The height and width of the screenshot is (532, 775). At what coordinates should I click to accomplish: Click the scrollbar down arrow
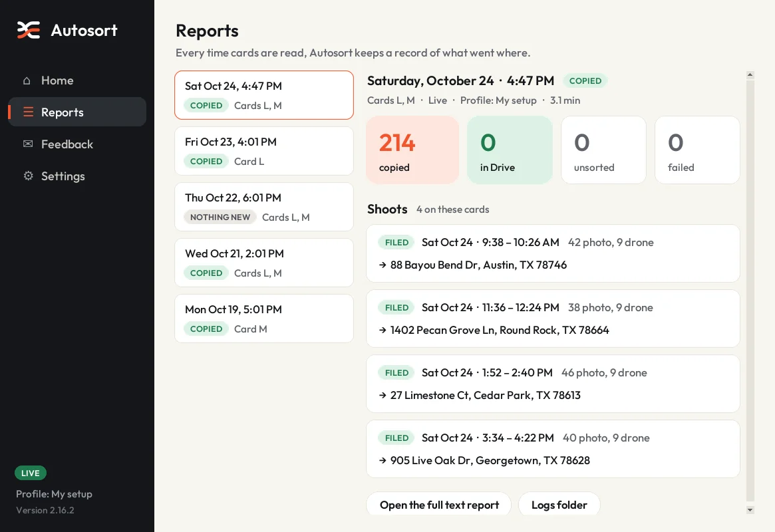(750, 510)
